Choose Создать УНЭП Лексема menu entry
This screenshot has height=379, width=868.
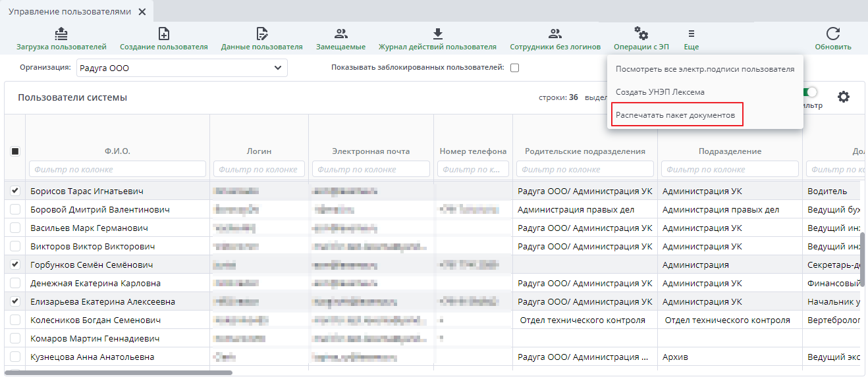pos(659,92)
